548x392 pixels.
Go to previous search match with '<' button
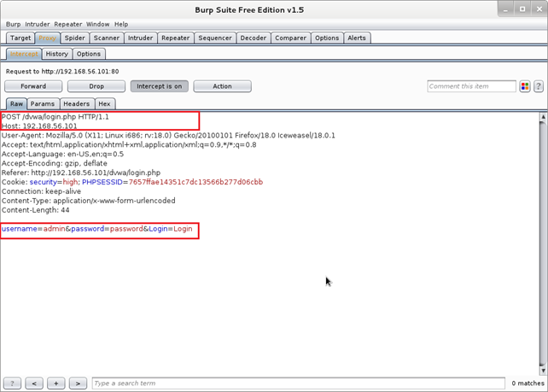pyautogui.click(x=35, y=383)
